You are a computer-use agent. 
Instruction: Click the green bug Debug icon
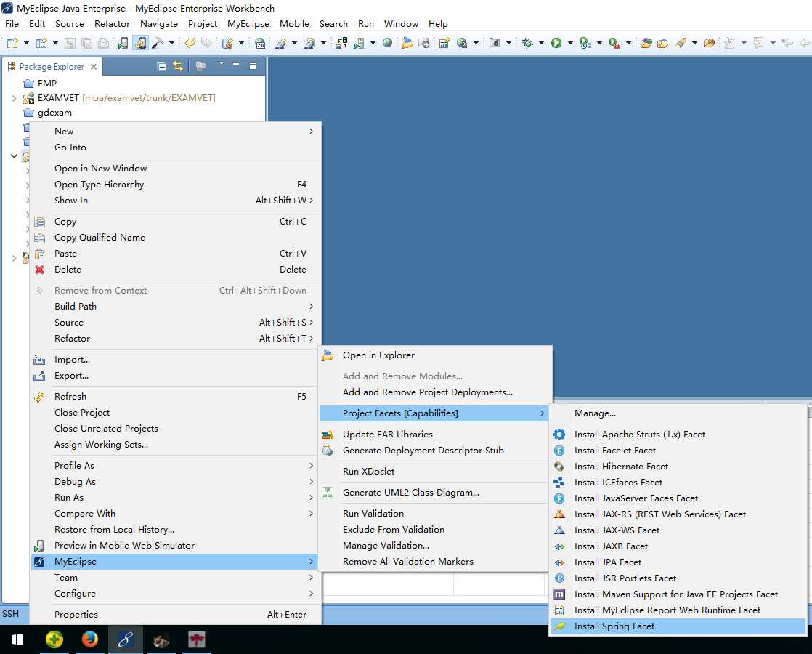527,43
